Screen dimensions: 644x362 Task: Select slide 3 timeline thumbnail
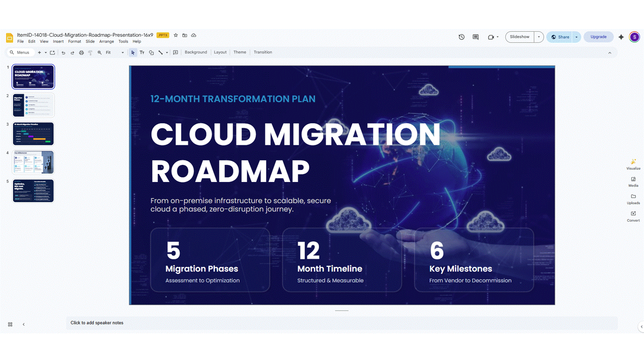coord(33,134)
